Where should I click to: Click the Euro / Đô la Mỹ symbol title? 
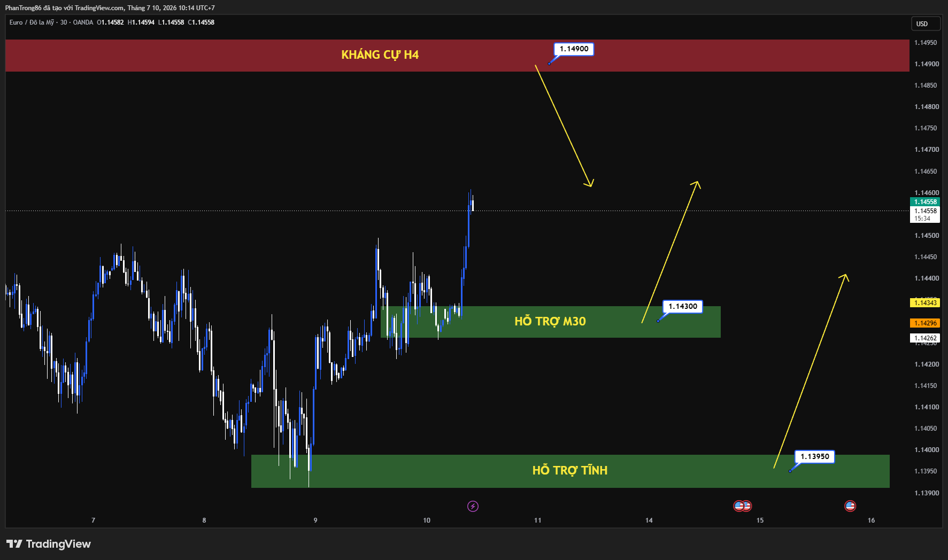click(x=32, y=22)
